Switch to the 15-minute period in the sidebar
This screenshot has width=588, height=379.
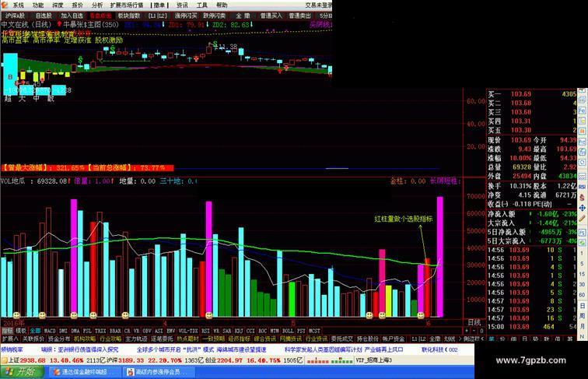pyautogui.click(x=582, y=274)
